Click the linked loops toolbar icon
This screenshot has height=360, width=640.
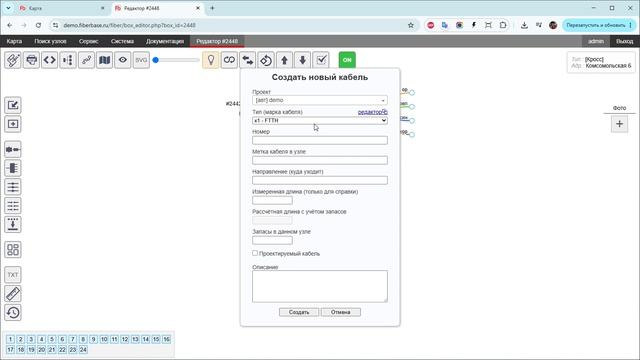pos(229,60)
